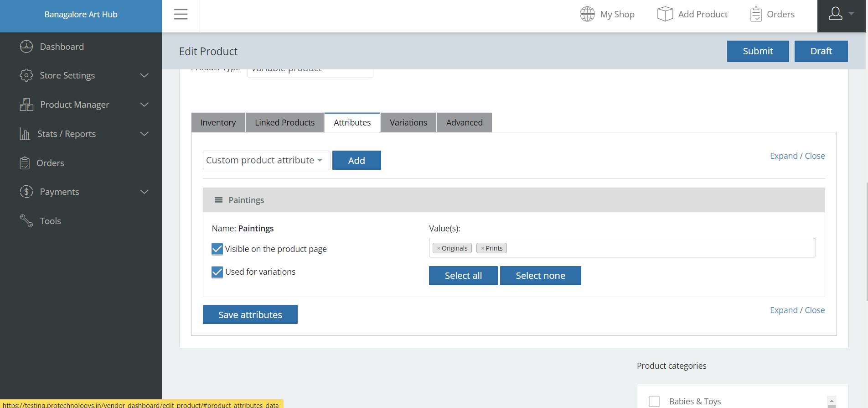The height and width of the screenshot is (408, 868).
Task: Click the Save attributes button
Action: coord(250,314)
